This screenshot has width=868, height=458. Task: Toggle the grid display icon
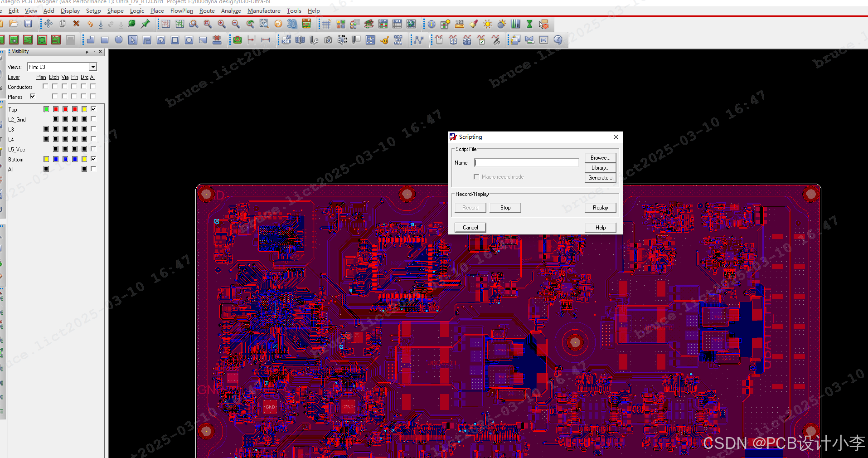pos(327,24)
